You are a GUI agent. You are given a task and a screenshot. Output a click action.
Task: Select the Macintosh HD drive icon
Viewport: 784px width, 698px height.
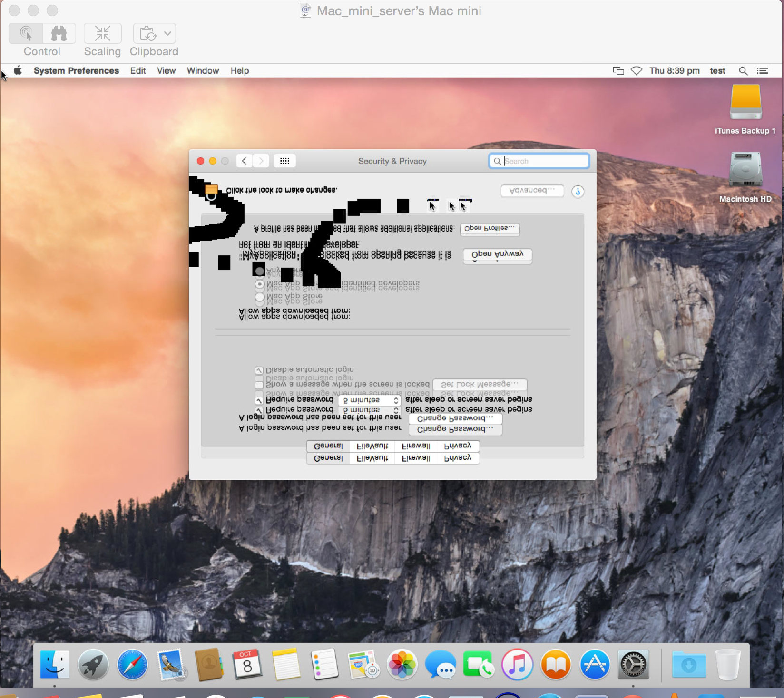[x=746, y=169]
